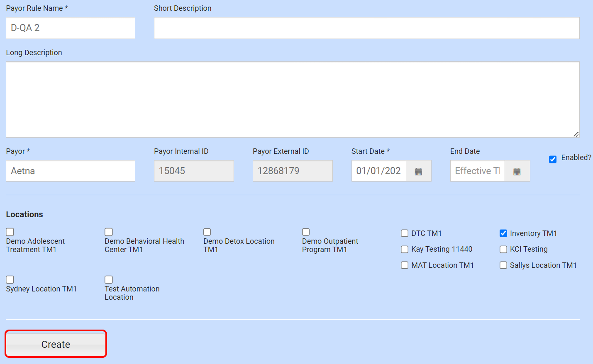Disable the Enabled? checkbox
This screenshot has height=364, width=593.
(553, 159)
